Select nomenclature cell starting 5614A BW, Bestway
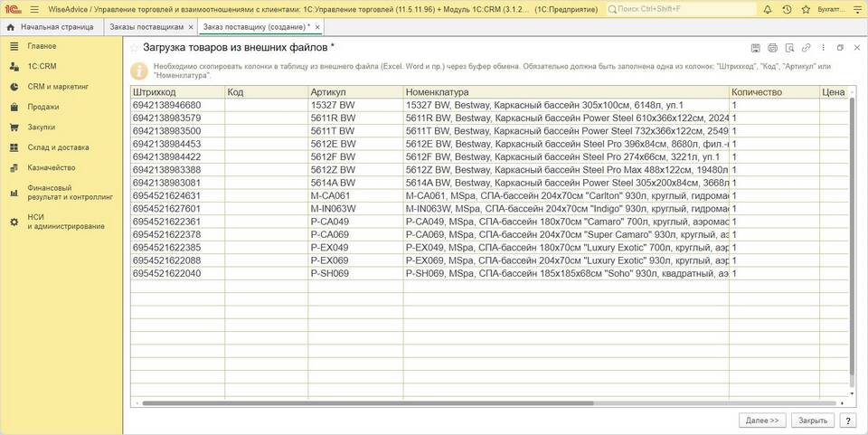 566,184
